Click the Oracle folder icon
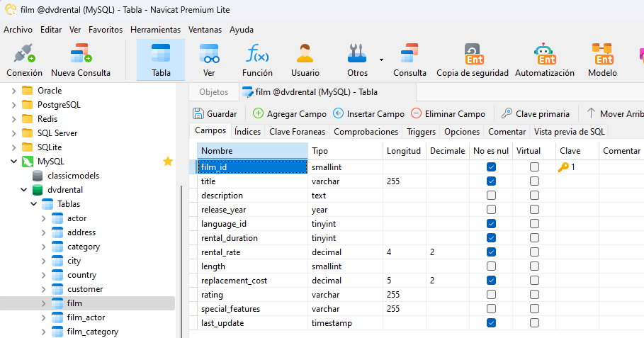The height and width of the screenshot is (338, 644). pyautogui.click(x=27, y=91)
